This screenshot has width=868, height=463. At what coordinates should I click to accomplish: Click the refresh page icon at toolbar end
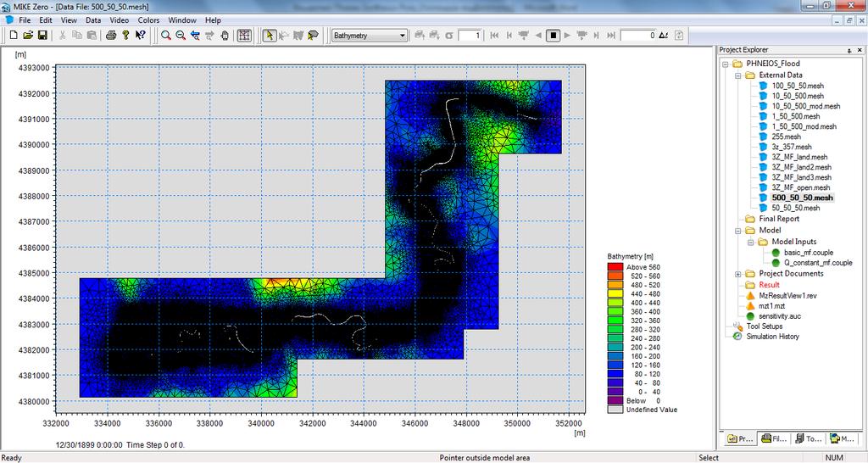pyautogui.click(x=679, y=36)
